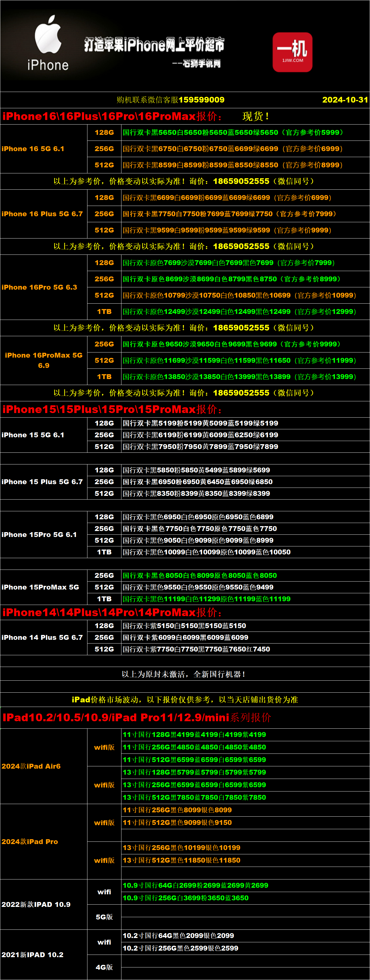Select iPhone 15 Plus 512G row 黑8350
This screenshot has width=370, height=980.
pyautogui.click(x=245, y=493)
